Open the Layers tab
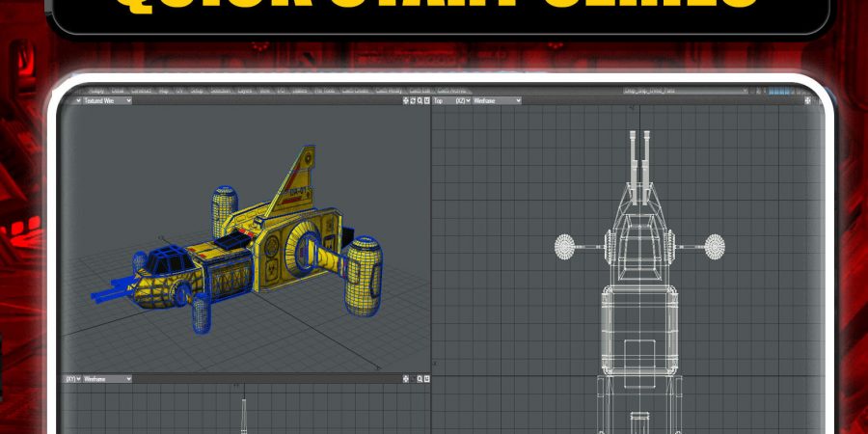 click(x=245, y=91)
